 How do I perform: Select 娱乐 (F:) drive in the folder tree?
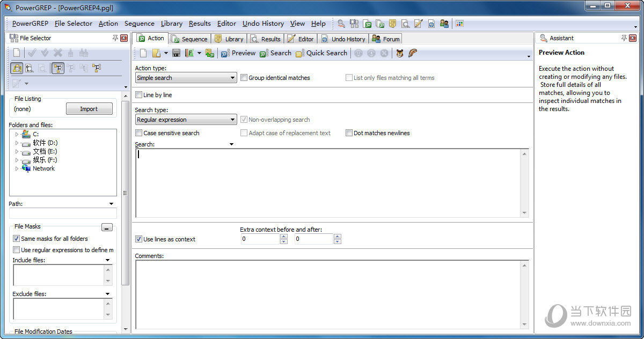(x=45, y=160)
